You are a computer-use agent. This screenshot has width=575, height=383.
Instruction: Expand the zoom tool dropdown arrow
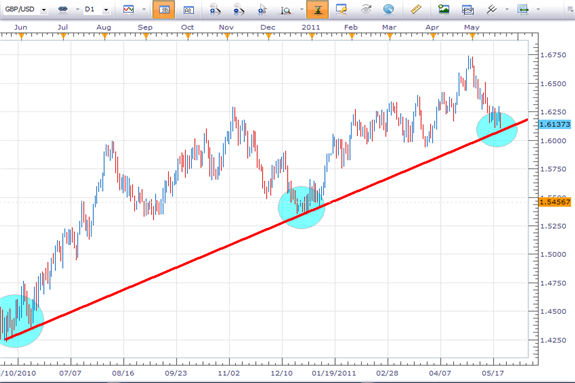click(x=301, y=10)
